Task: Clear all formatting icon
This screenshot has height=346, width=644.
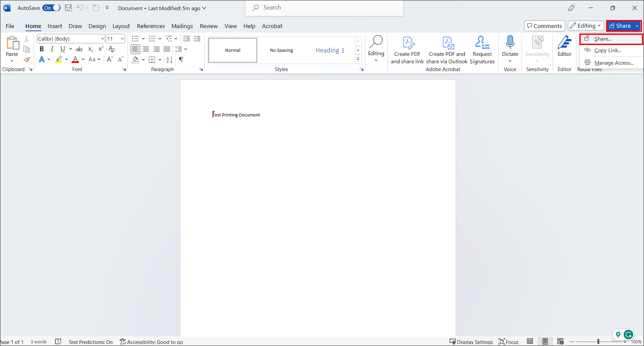Action: (112, 49)
